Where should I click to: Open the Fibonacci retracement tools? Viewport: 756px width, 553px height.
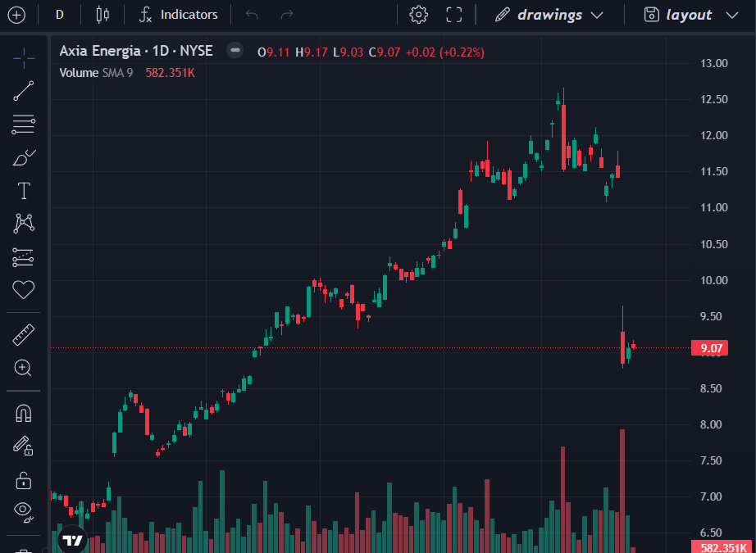click(x=24, y=125)
